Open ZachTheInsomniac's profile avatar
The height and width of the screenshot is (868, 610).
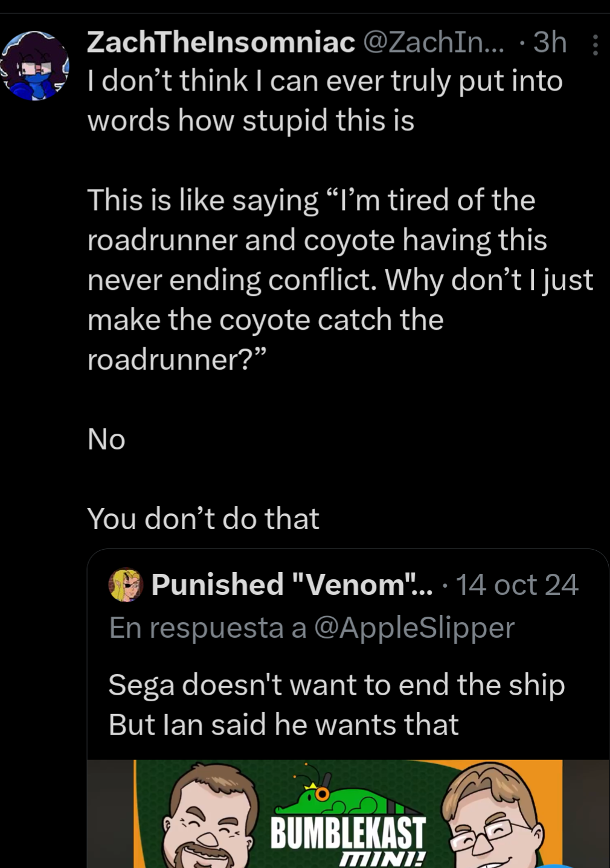[x=35, y=66]
